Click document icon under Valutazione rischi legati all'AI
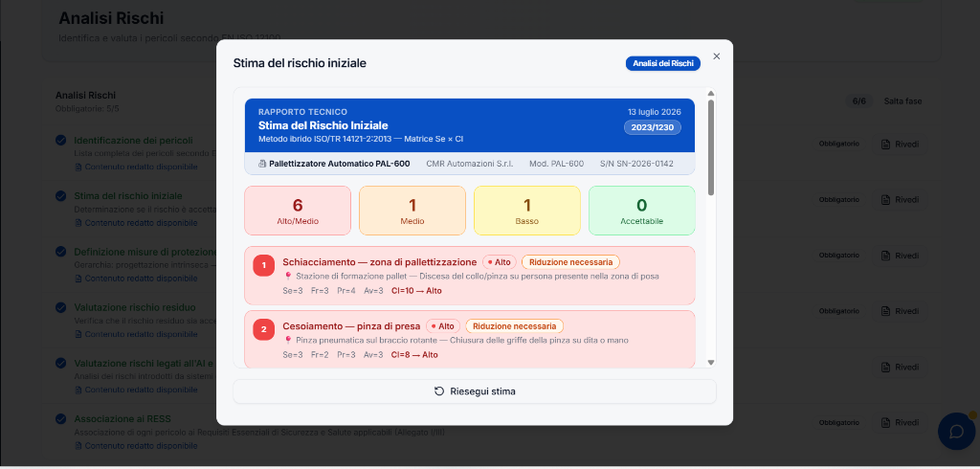The height and width of the screenshot is (469, 980). 78,391
